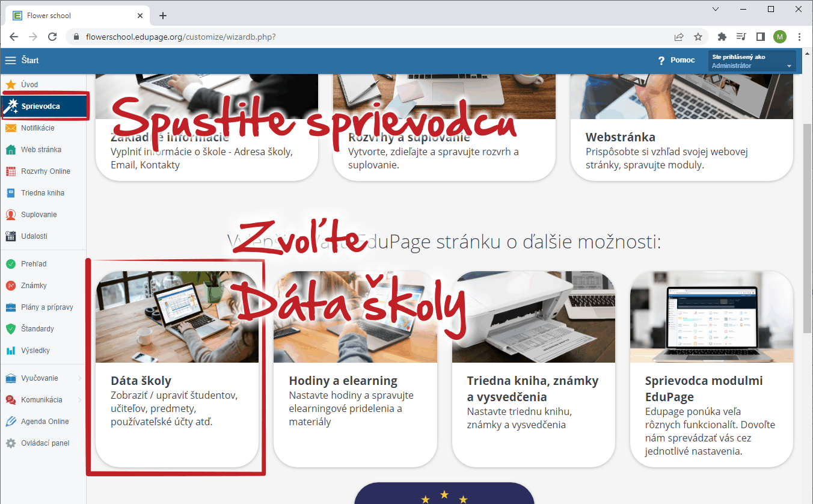Image resolution: width=813 pixels, height=504 pixels.
Task: Select Notifikácie in the sidebar
Action: click(38, 128)
